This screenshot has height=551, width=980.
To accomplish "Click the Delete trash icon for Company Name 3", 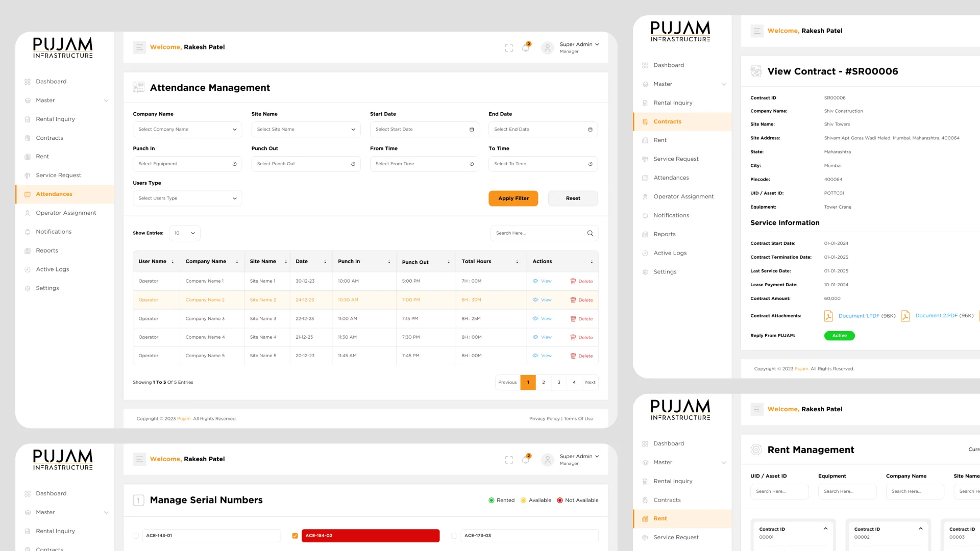I will [573, 319].
